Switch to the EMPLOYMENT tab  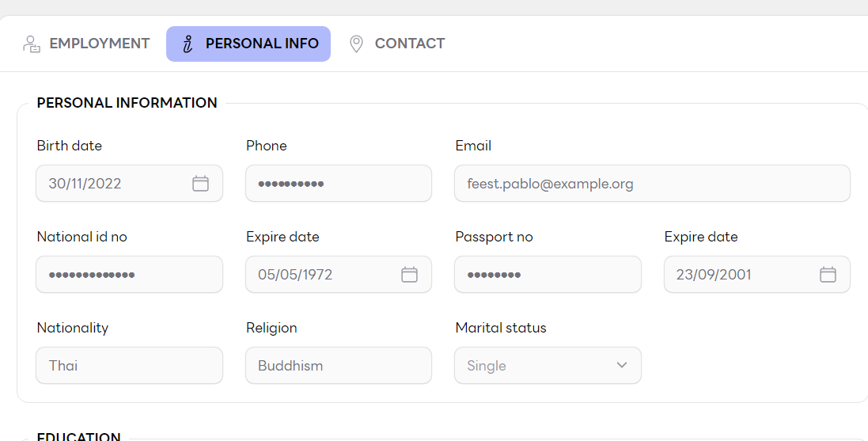click(86, 44)
